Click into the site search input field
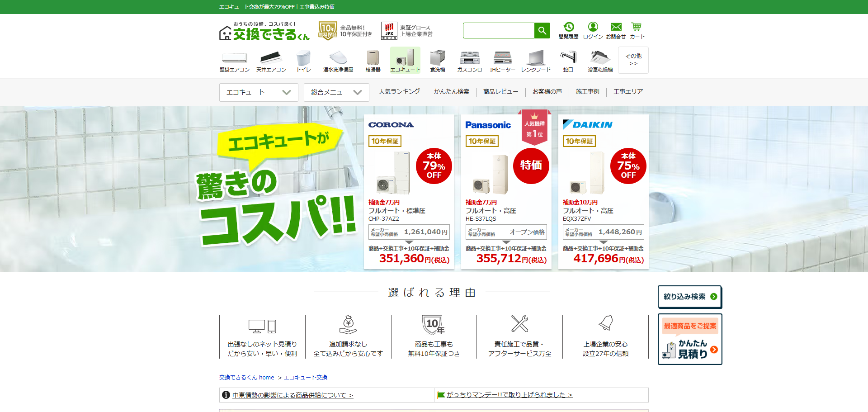The width and height of the screenshot is (868, 412). tap(499, 31)
